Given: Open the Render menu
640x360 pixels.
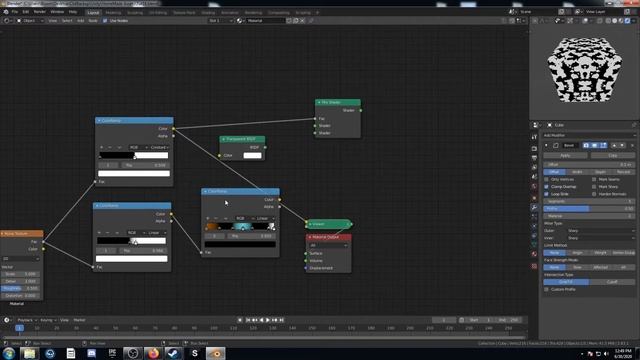Looking at the screenshot, I should pos(40,12).
